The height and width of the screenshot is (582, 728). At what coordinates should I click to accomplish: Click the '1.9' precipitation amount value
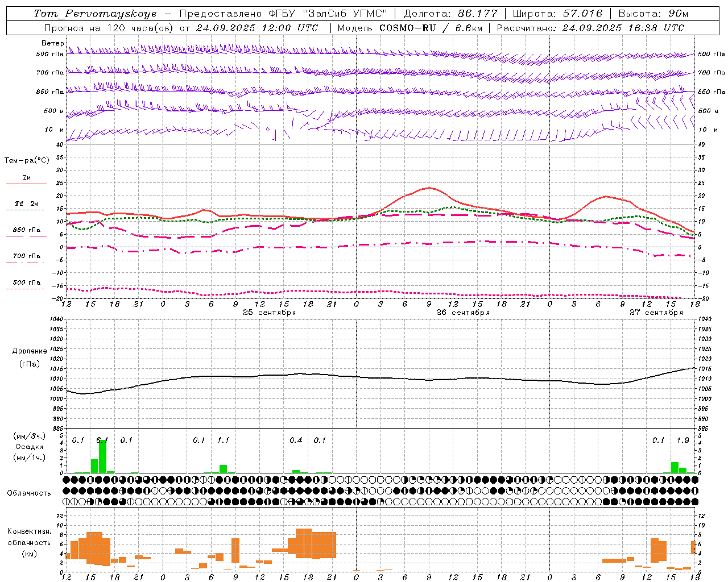[x=682, y=440]
